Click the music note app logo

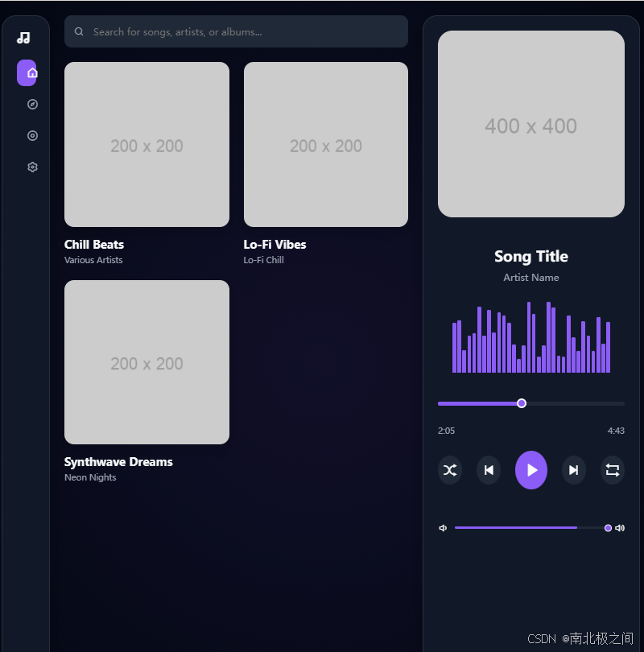(x=24, y=36)
